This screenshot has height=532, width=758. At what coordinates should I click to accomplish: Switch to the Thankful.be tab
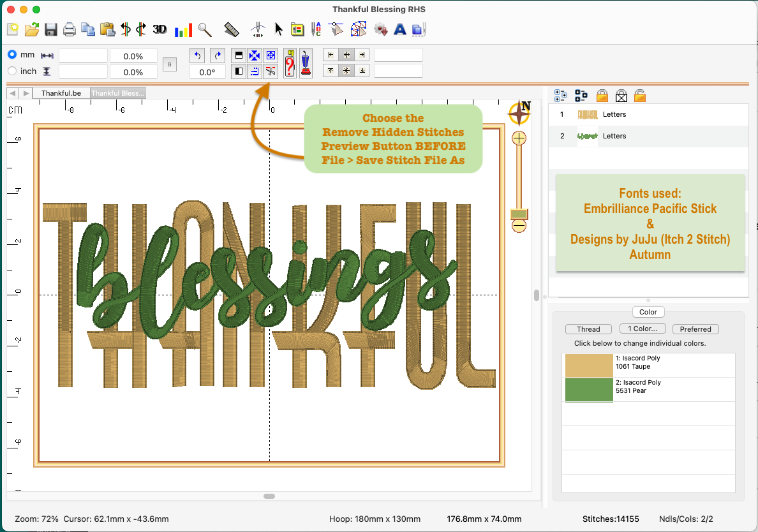pyautogui.click(x=61, y=93)
